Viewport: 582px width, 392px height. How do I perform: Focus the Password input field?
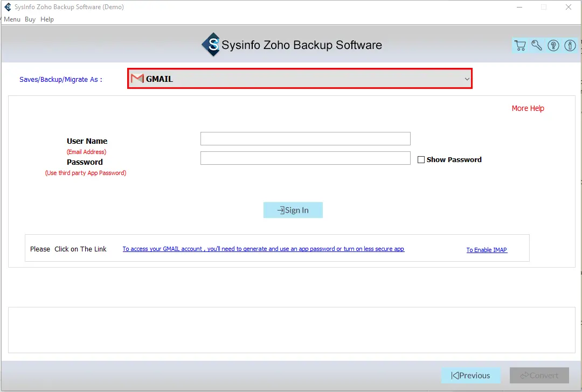click(x=305, y=158)
